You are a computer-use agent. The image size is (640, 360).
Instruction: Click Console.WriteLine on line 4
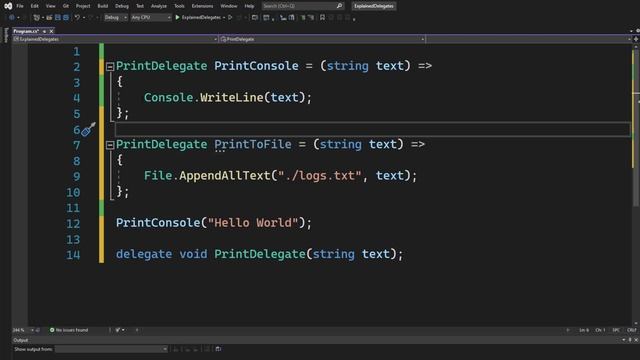[204, 98]
